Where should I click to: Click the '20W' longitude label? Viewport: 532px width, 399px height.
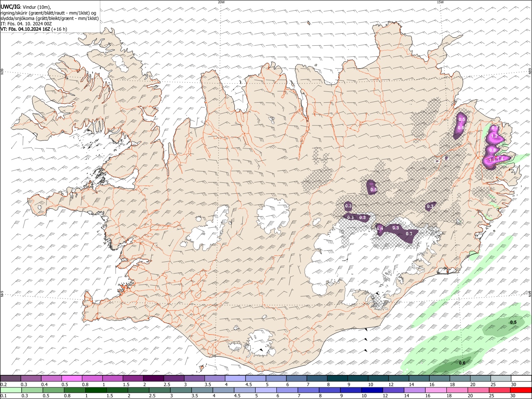pos(221,2)
